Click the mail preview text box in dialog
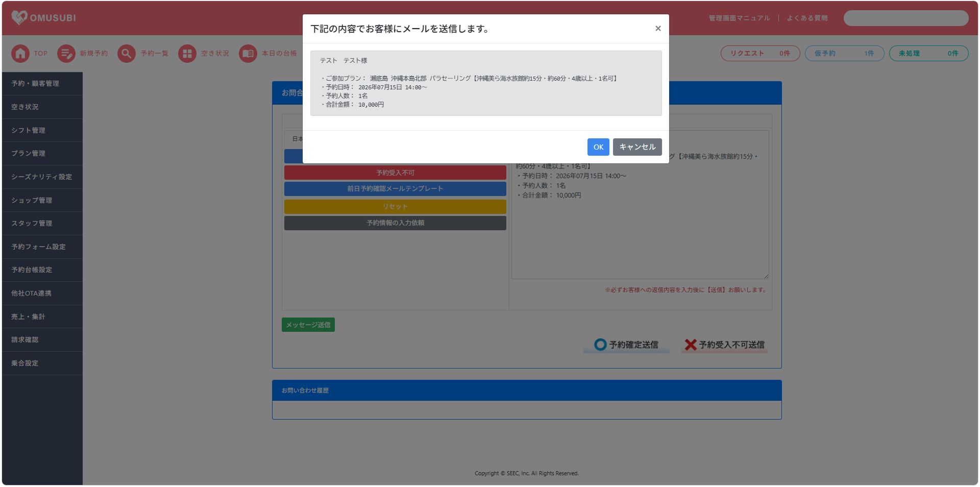 pyautogui.click(x=486, y=83)
